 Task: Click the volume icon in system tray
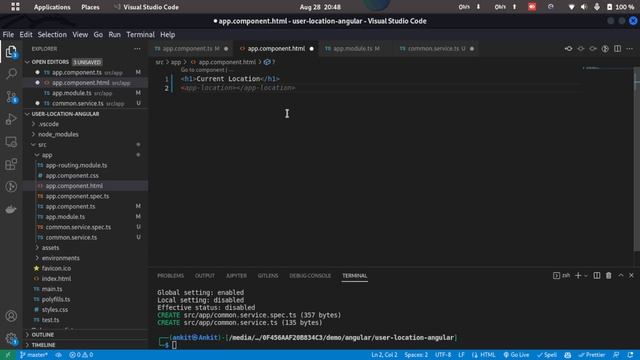pyautogui.click(x=584, y=7)
